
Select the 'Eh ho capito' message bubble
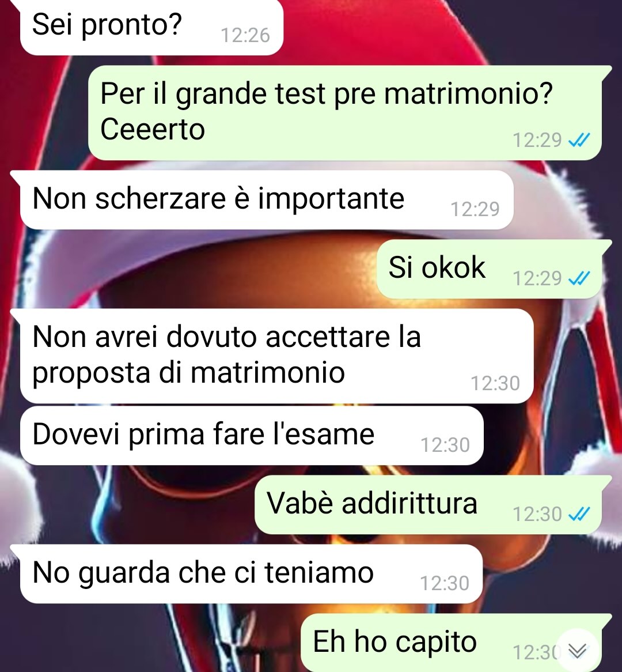(456, 643)
